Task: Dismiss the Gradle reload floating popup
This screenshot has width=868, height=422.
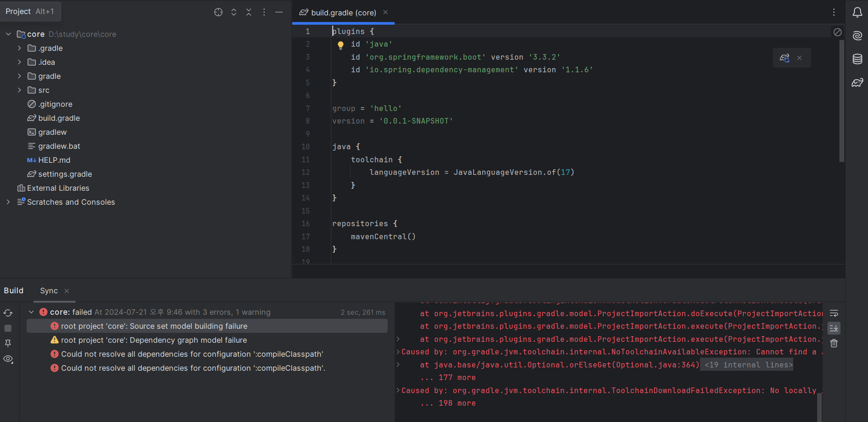Action: [799, 58]
